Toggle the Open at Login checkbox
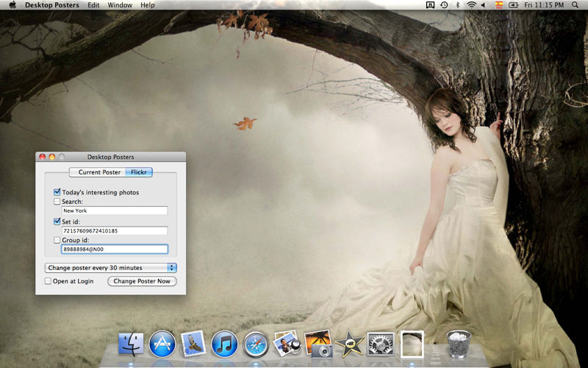 49,281
